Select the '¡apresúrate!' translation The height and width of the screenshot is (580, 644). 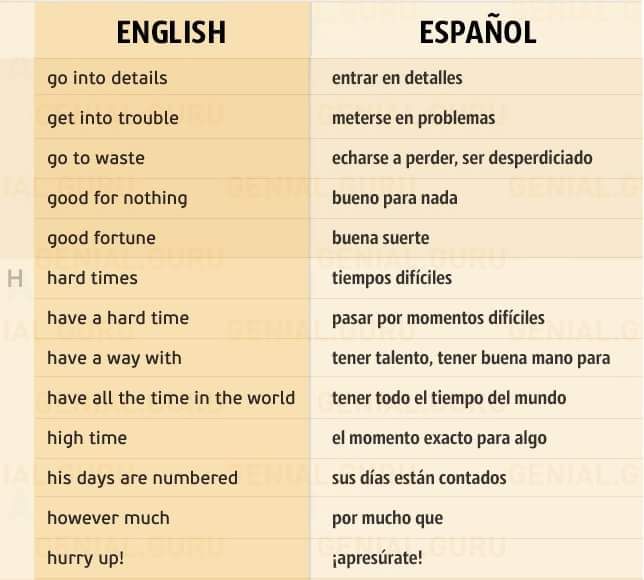point(377,559)
